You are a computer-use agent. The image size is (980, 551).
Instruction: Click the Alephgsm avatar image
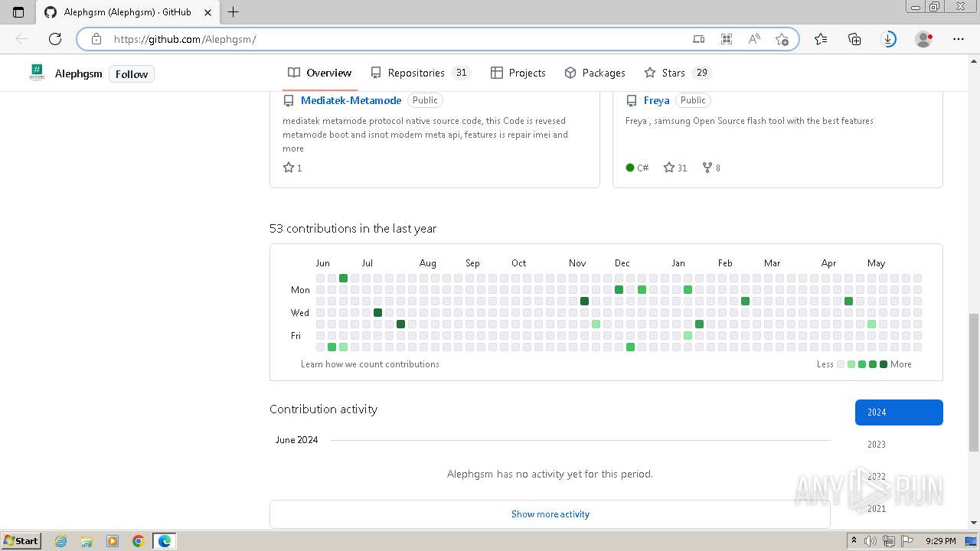[x=37, y=73]
